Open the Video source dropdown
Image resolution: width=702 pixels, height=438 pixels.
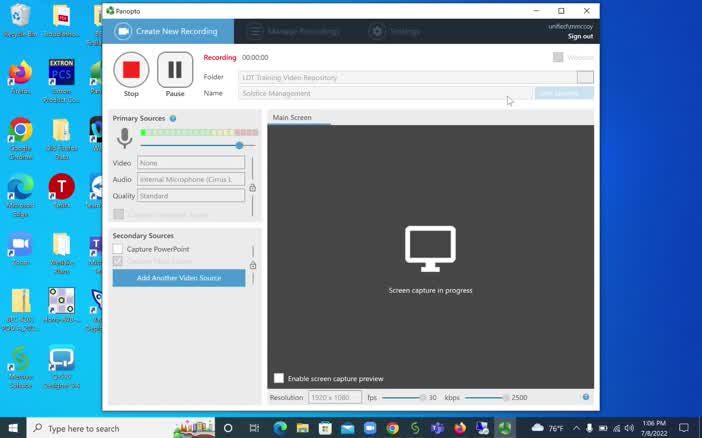pyautogui.click(x=191, y=163)
